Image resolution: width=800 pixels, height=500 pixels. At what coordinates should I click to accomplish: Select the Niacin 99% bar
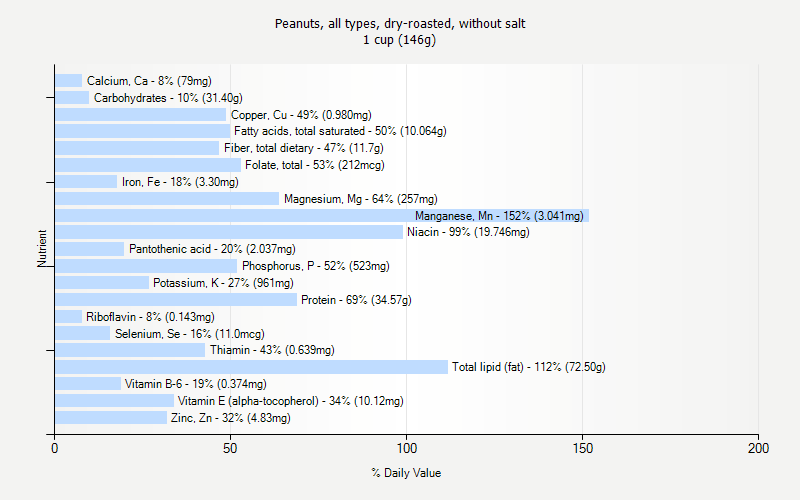(x=229, y=232)
